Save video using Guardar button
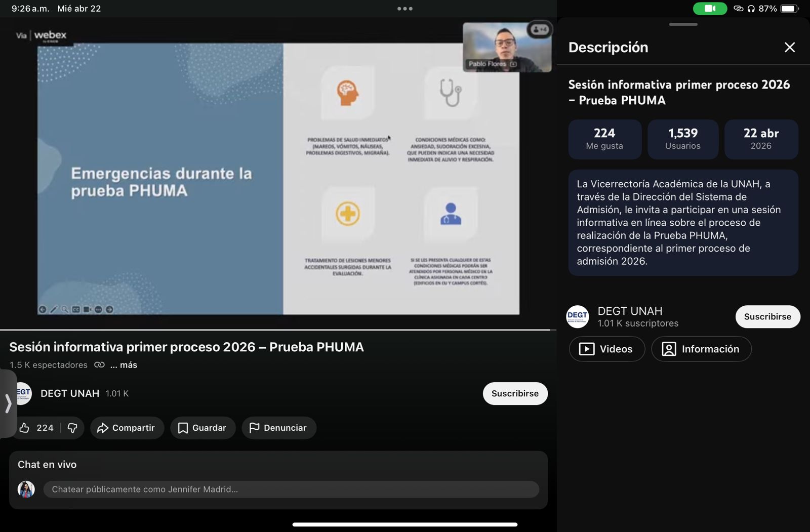This screenshot has height=532, width=810. [x=202, y=428]
